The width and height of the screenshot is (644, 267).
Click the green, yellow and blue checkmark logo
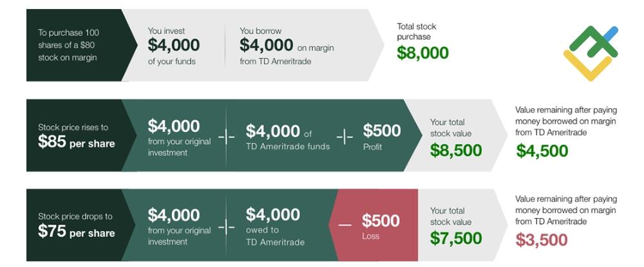point(590,53)
